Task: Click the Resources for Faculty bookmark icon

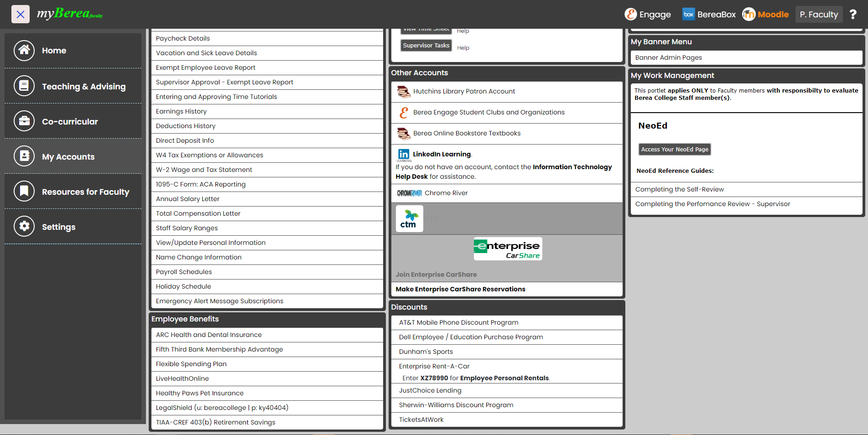Action: click(24, 192)
